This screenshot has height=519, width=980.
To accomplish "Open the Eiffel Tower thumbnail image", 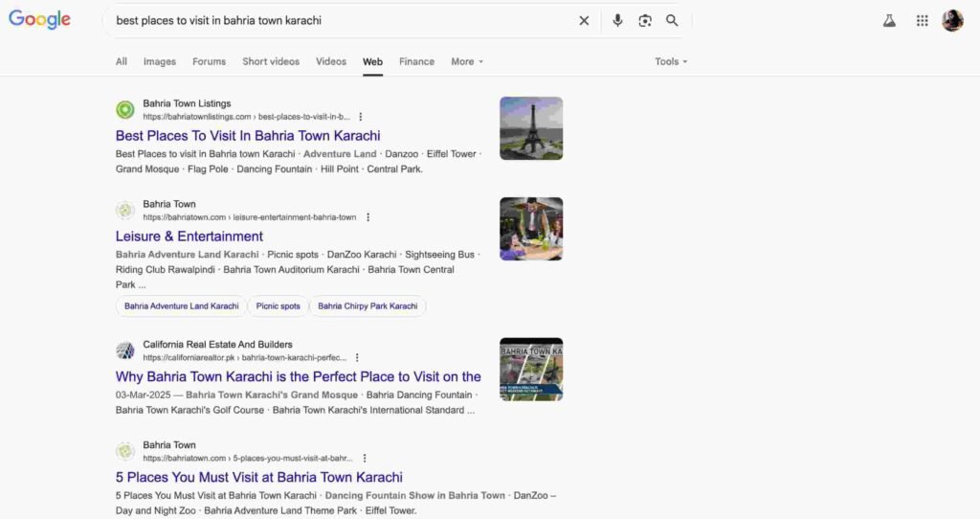I will pos(531,128).
